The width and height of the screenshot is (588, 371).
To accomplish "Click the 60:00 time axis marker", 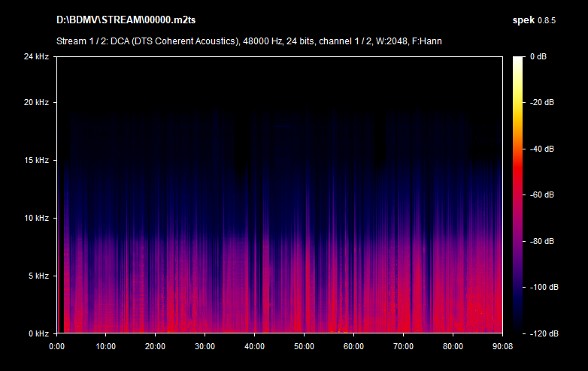I will [353, 346].
